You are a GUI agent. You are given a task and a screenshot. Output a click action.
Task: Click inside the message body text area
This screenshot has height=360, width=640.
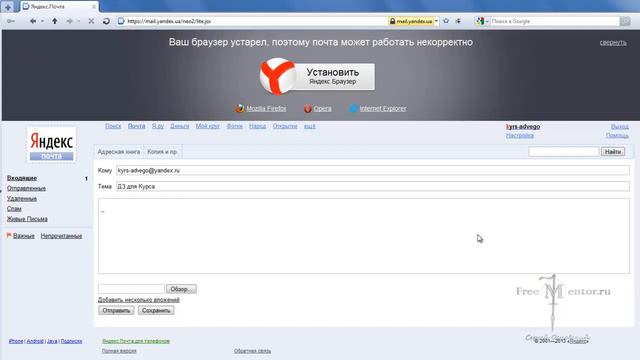[364, 236]
